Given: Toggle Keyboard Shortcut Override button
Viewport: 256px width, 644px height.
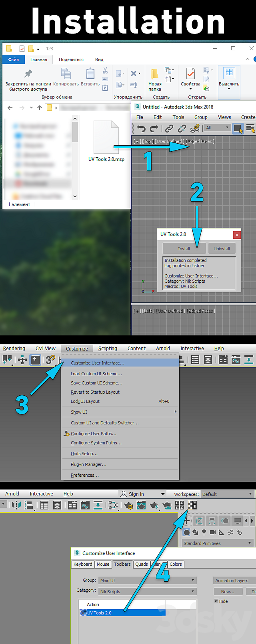Looking at the screenshot, I should (x=36, y=360).
